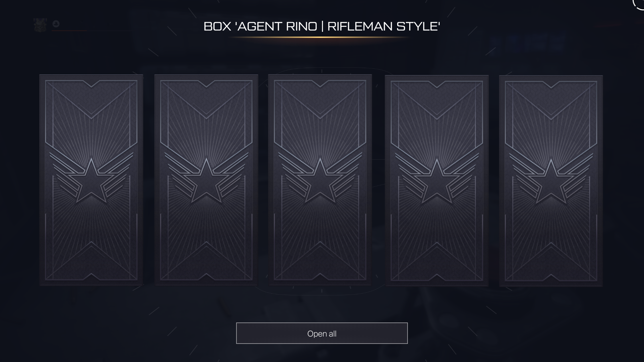644x362 pixels.
Task: Click the winged star emblem on leftmost card
Action: [91, 179]
